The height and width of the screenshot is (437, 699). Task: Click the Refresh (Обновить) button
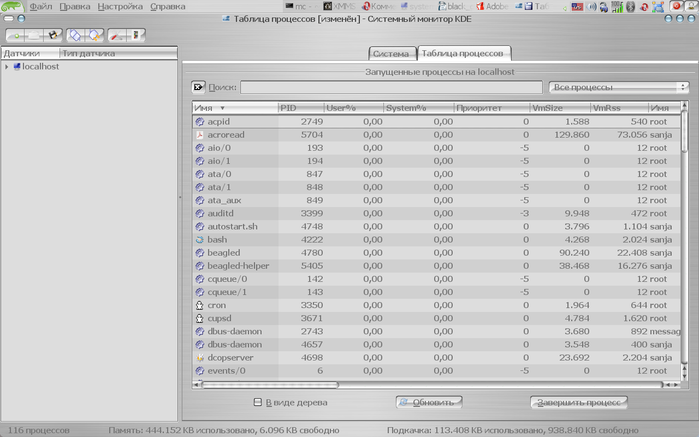pyautogui.click(x=428, y=402)
